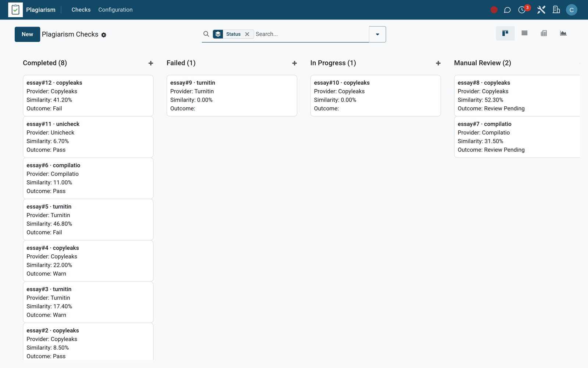Open the essay#10 copyleaks in-progress card
Screen dimensions: 588x368
pyautogui.click(x=376, y=96)
